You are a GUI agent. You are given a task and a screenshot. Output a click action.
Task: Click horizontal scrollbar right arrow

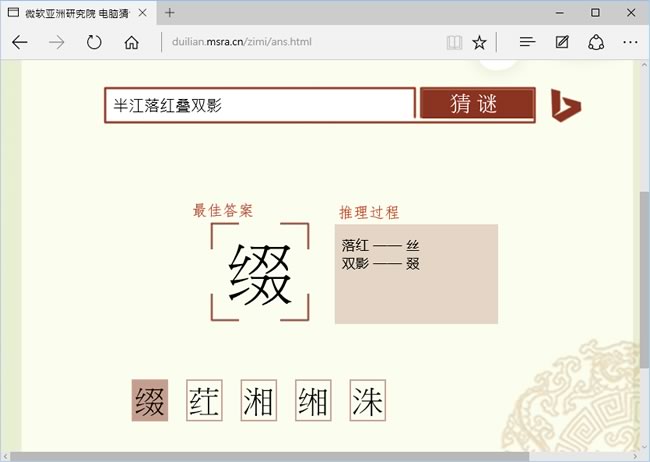pos(635,457)
